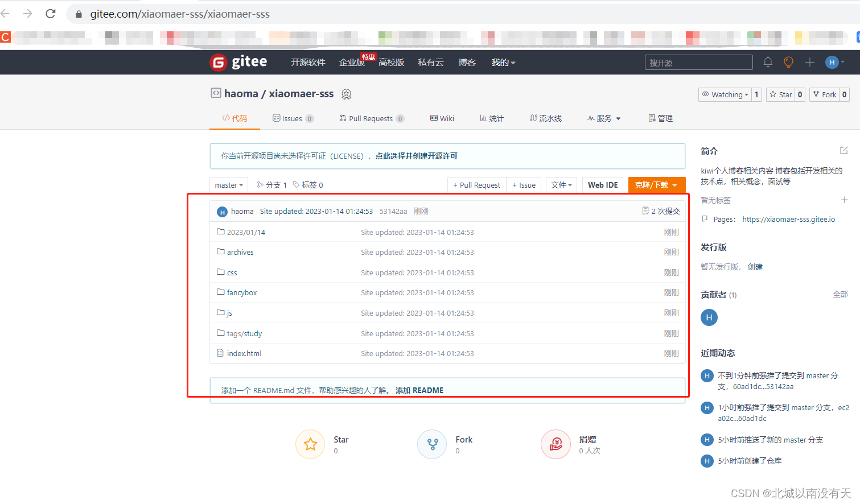Click the repository badge icon beside xiaomaer-sss
860x504 pixels.
[346, 94]
